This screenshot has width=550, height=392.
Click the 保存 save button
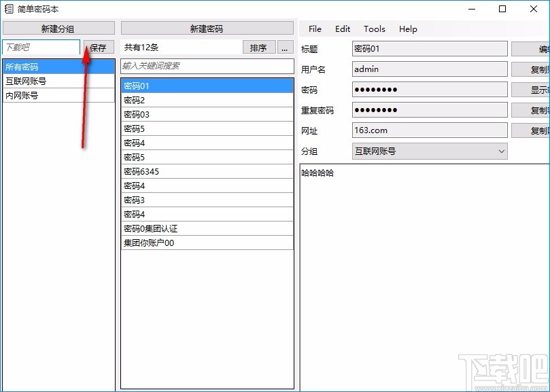point(98,47)
